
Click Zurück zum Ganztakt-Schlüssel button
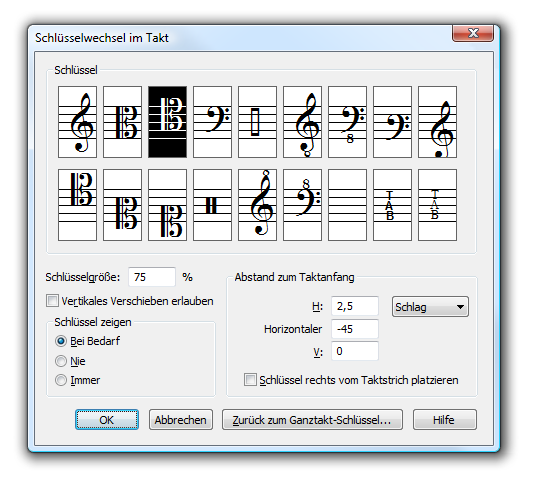(x=312, y=420)
